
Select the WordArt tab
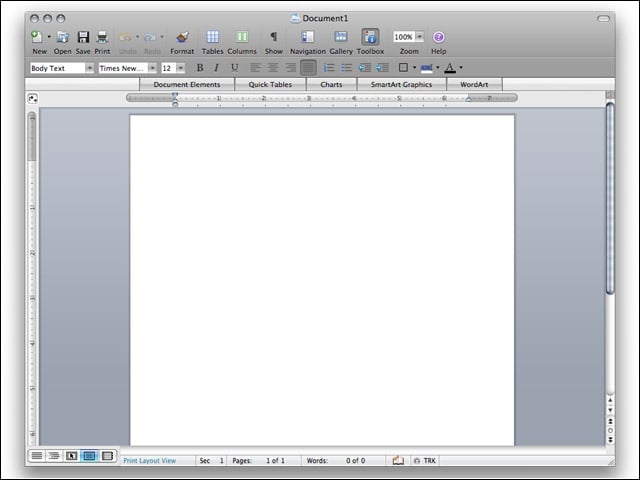[x=474, y=84]
